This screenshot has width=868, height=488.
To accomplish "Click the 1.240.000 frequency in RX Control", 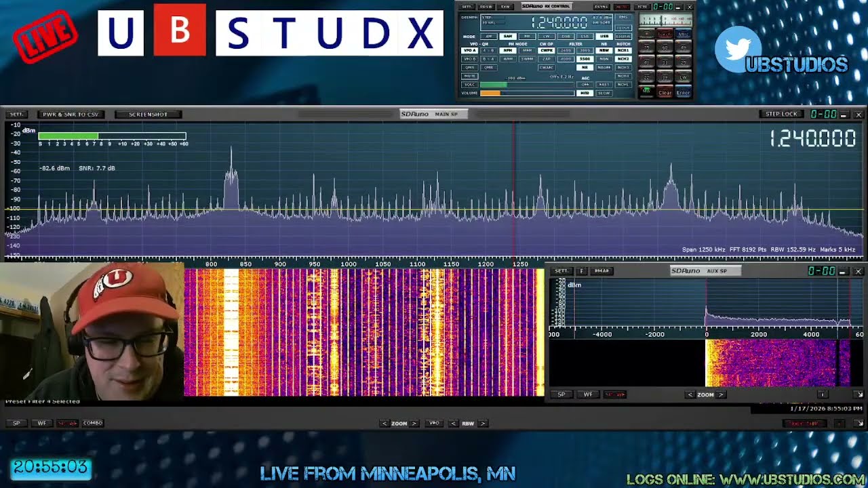I will pyautogui.click(x=559, y=22).
